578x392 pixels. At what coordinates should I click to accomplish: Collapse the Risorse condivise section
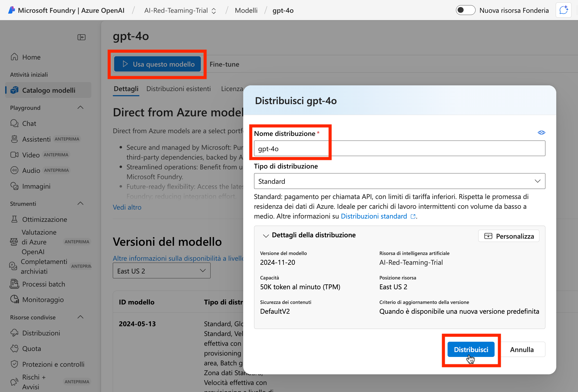click(80, 317)
